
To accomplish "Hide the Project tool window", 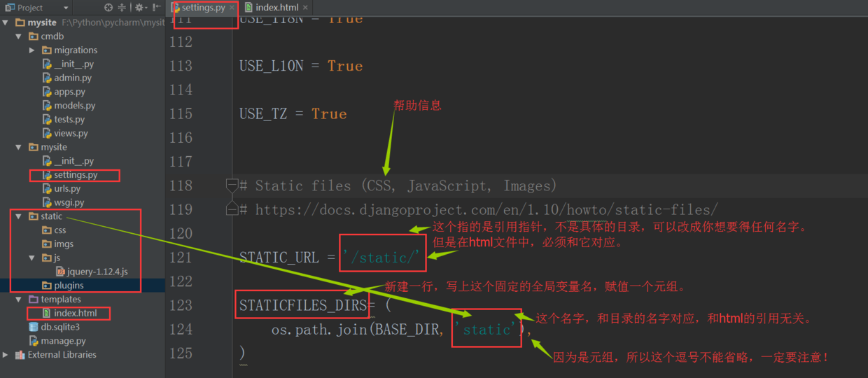I will (x=157, y=7).
